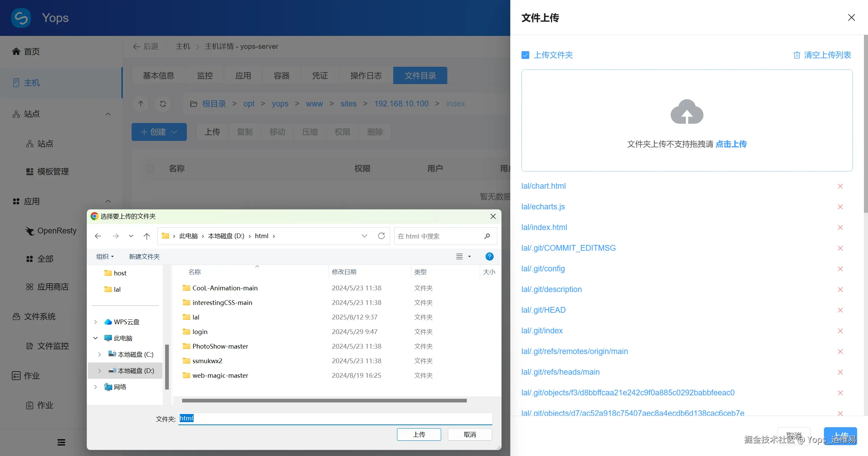Open the view options dropdown arrow

(470, 256)
